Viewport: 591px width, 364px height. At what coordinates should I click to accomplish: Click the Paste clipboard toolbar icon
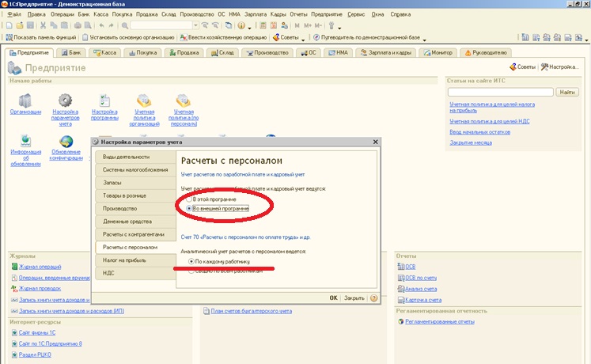point(64,25)
